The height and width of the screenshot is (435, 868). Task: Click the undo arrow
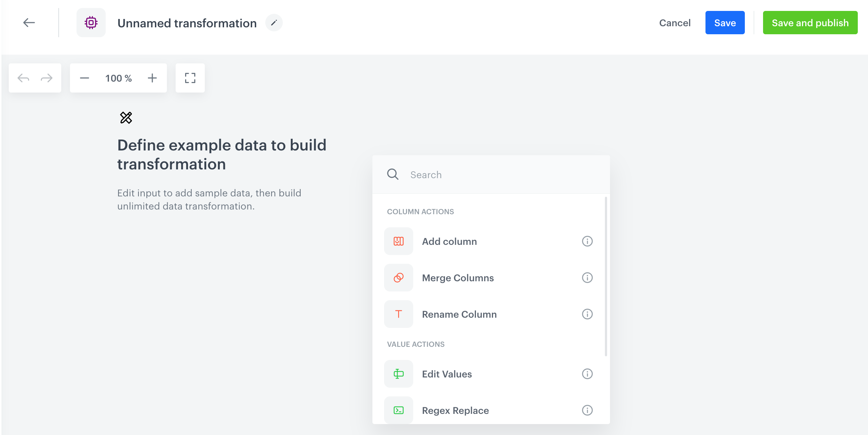[23, 78]
